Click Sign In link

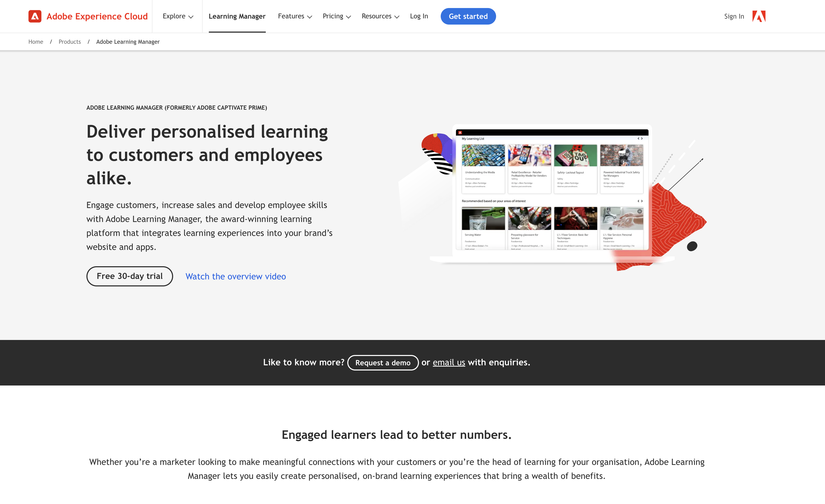[x=734, y=16]
